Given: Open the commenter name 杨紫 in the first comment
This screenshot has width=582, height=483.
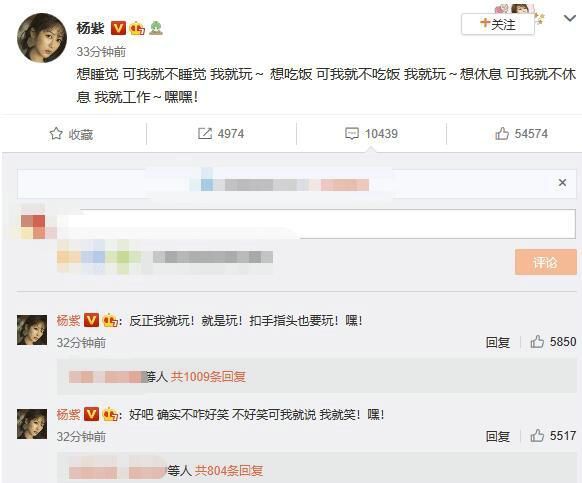Looking at the screenshot, I should click(68, 320).
